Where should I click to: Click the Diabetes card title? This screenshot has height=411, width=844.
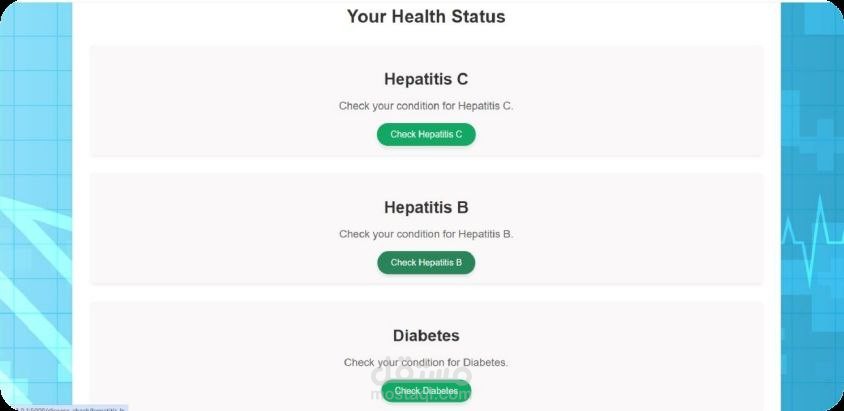tap(426, 336)
